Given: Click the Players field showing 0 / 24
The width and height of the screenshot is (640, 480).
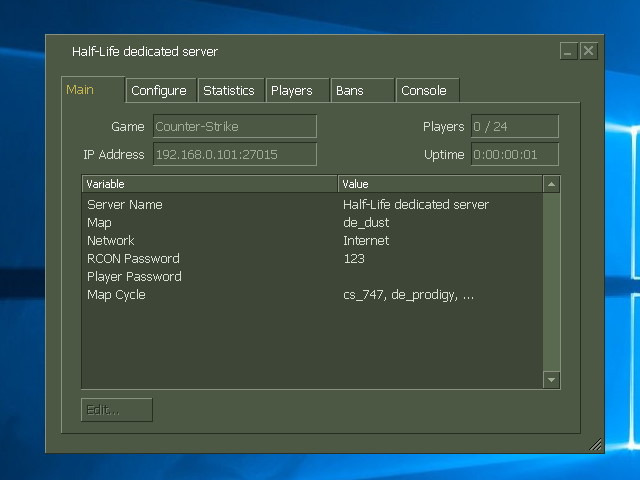Looking at the screenshot, I should tap(515, 127).
